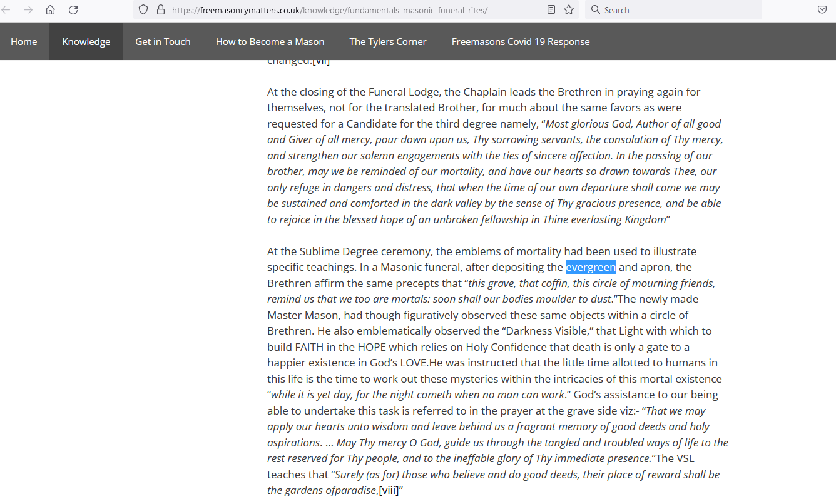Image resolution: width=836 pixels, height=504 pixels.
Task: Open Freemasons Covid 19 Response page
Action: pos(521,41)
